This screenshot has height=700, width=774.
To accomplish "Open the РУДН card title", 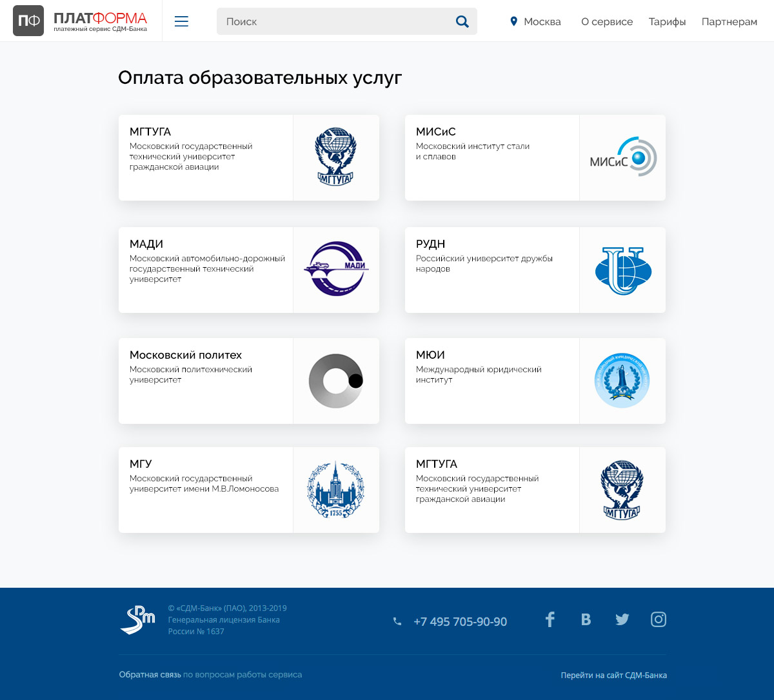I will click(x=431, y=244).
